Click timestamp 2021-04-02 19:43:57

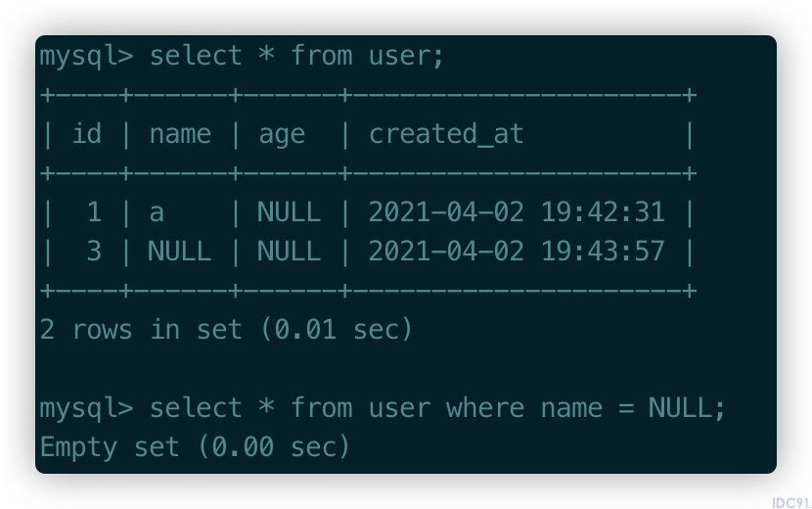tap(517, 252)
